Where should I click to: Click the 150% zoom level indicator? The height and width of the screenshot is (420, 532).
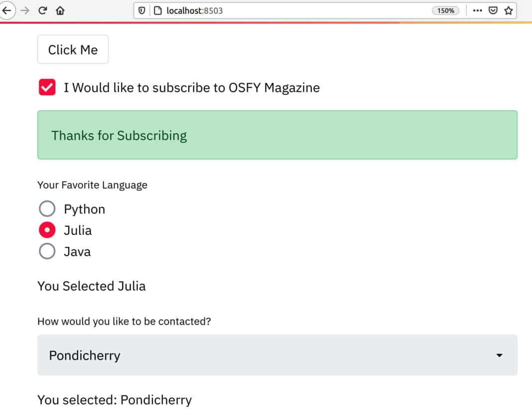[445, 9]
